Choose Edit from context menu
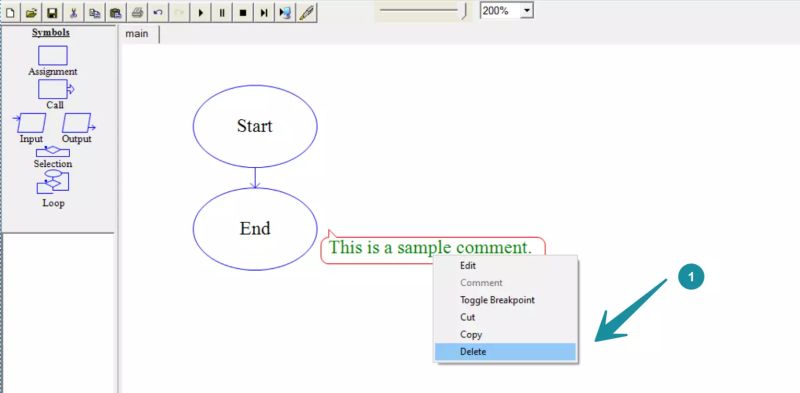The image size is (800, 393). tap(505, 265)
